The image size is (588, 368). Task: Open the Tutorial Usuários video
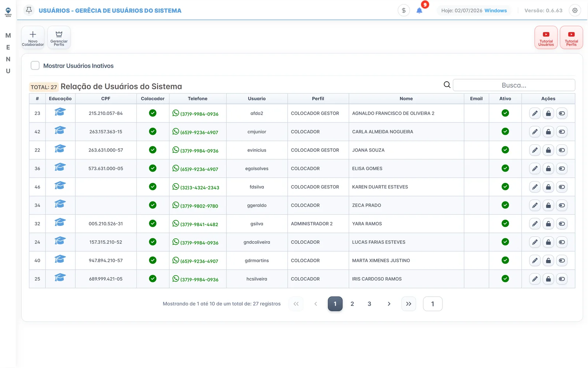pos(546,38)
